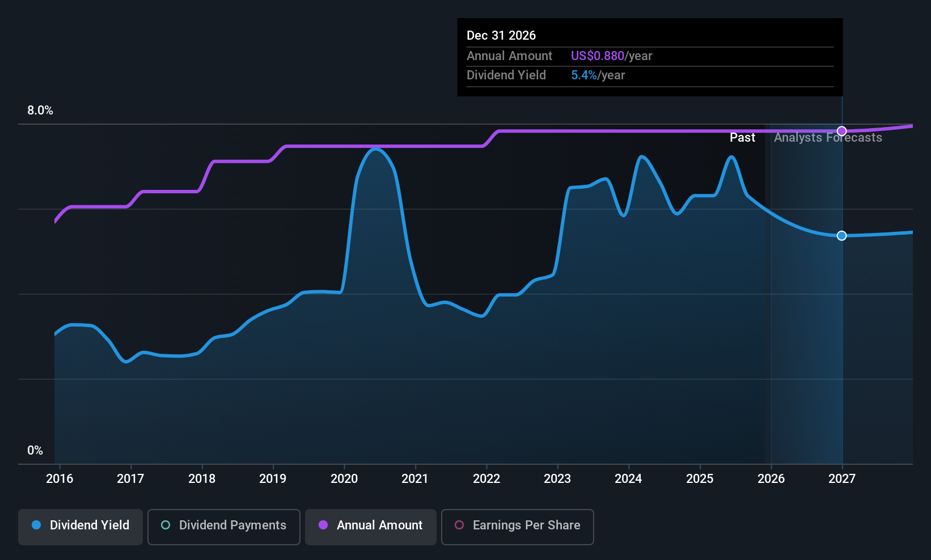Expand the Dividend Payments legend entry
The image size is (931, 560).
pyautogui.click(x=223, y=525)
